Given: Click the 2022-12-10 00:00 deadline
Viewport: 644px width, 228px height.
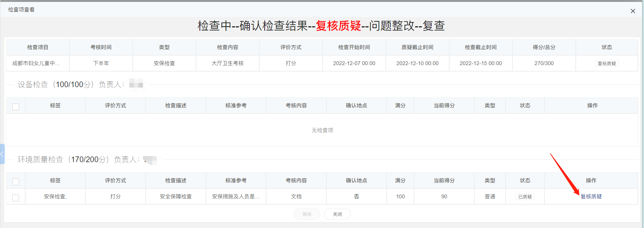Looking at the screenshot, I should coord(418,63).
